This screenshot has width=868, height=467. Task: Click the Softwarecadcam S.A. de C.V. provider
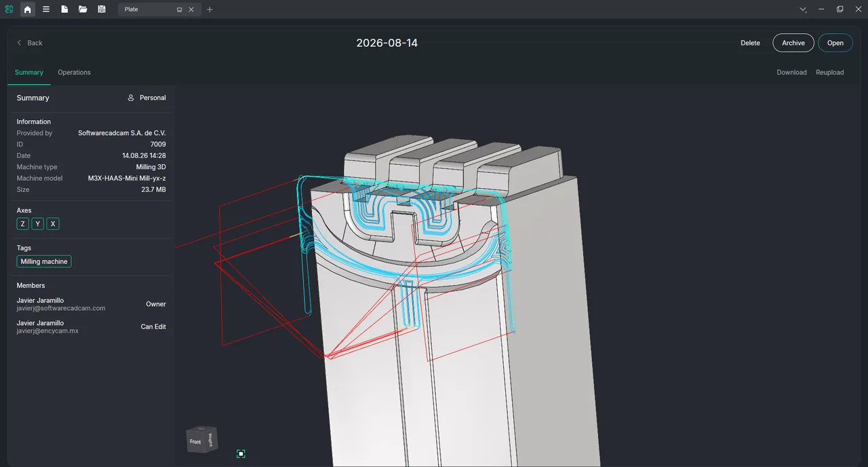(x=122, y=133)
